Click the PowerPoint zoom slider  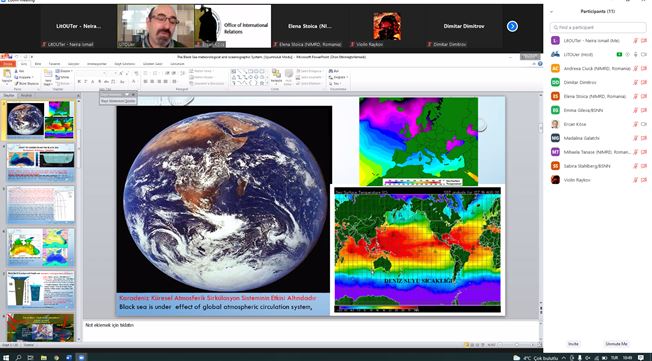point(516,345)
